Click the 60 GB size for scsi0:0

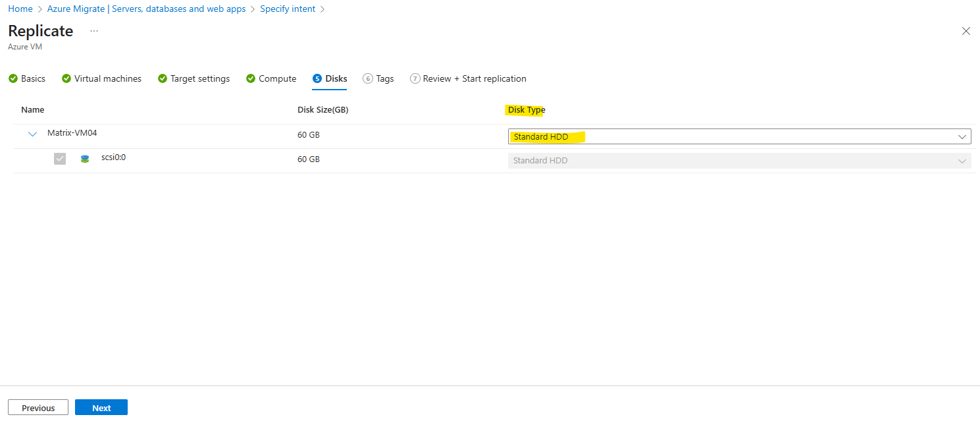[x=309, y=159]
